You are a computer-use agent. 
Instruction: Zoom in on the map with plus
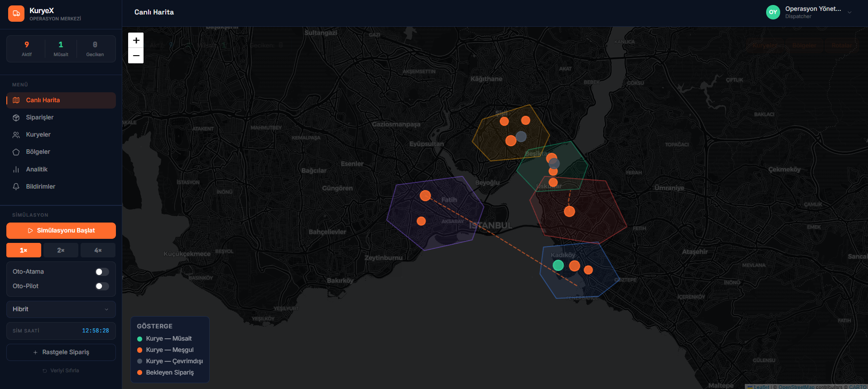pyautogui.click(x=136, y=40)
